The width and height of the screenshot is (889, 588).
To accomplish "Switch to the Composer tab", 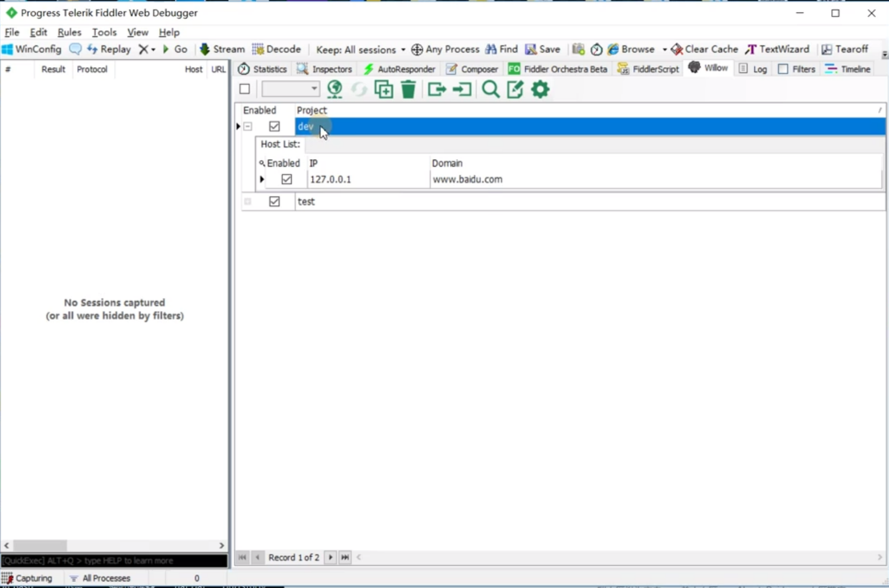I will coord(472,69).
